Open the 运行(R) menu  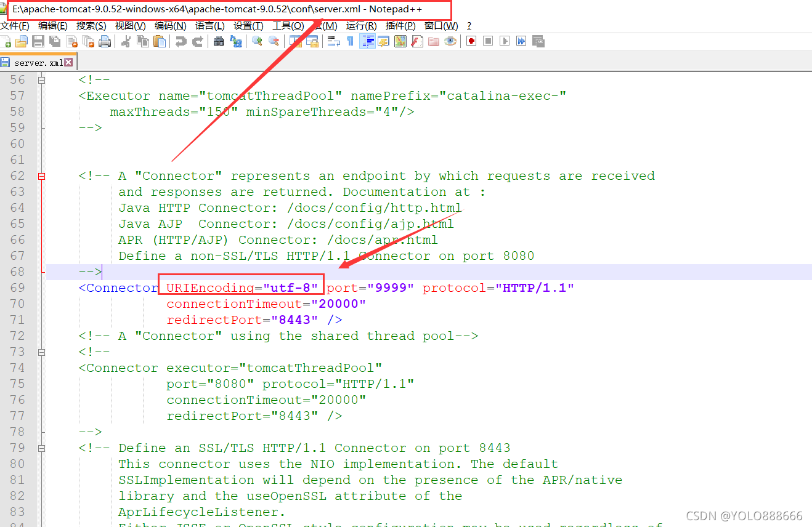pyautogui.click(x=362, y=26)
